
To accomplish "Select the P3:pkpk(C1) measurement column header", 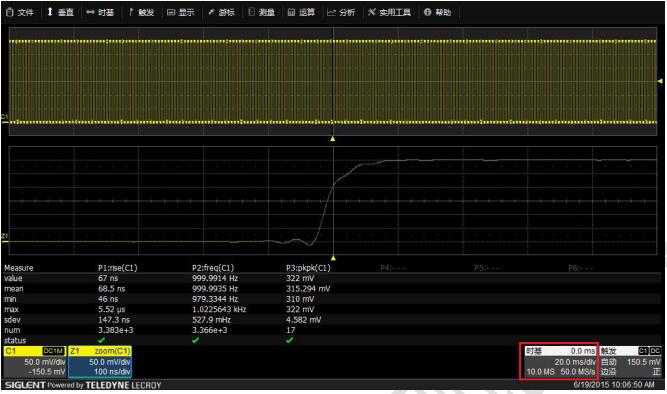I will coord(308,268).
